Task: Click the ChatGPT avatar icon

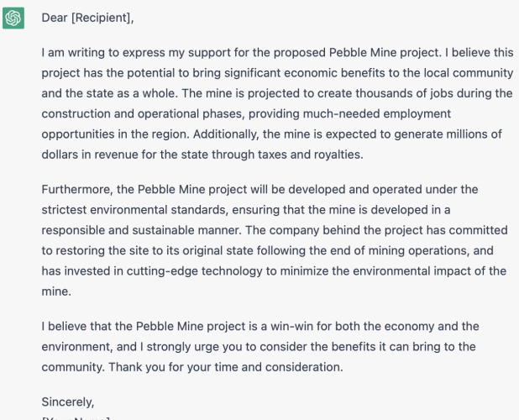Action: tap(13, 18)
